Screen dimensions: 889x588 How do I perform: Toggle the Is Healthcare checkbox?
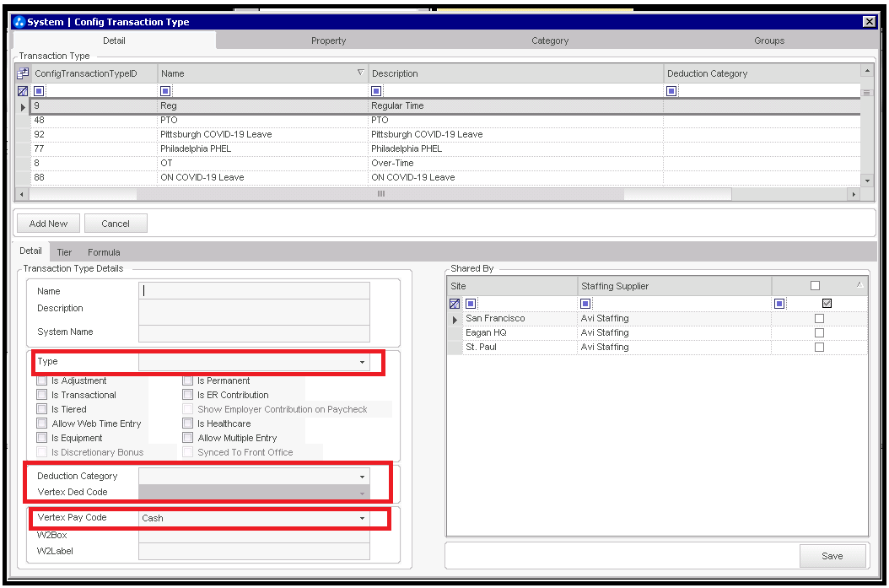[x=187, y=423]
